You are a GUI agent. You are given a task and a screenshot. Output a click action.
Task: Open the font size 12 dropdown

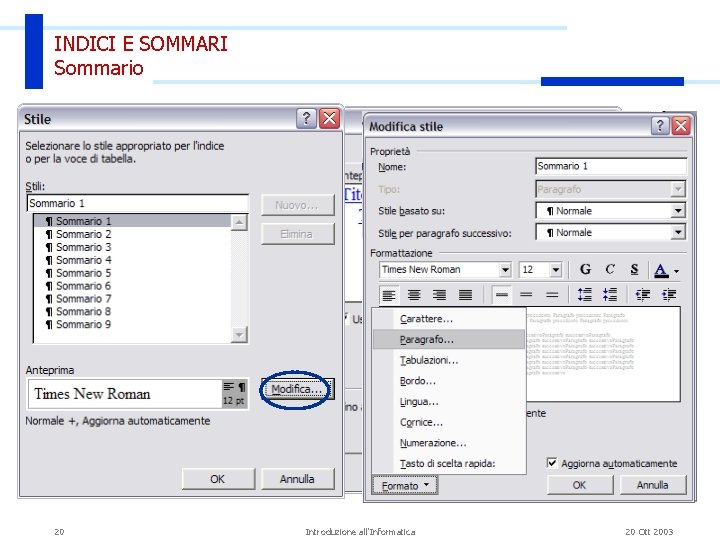pyautogui.click(x=556, y=270)
